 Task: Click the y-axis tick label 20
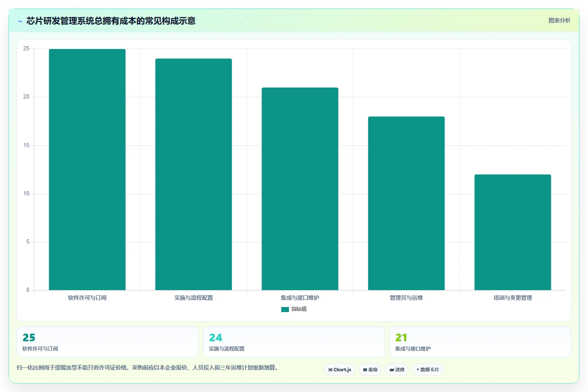tap(26, 97)
